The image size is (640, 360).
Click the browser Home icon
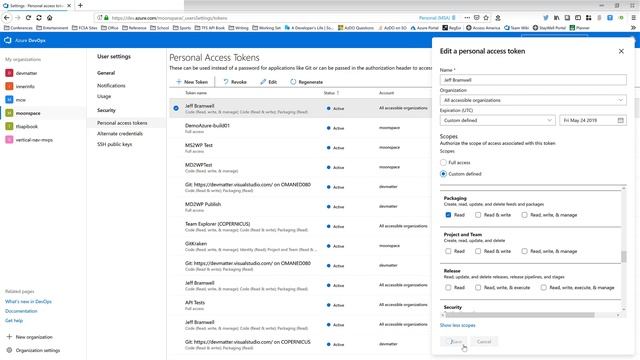coord(49,18)
